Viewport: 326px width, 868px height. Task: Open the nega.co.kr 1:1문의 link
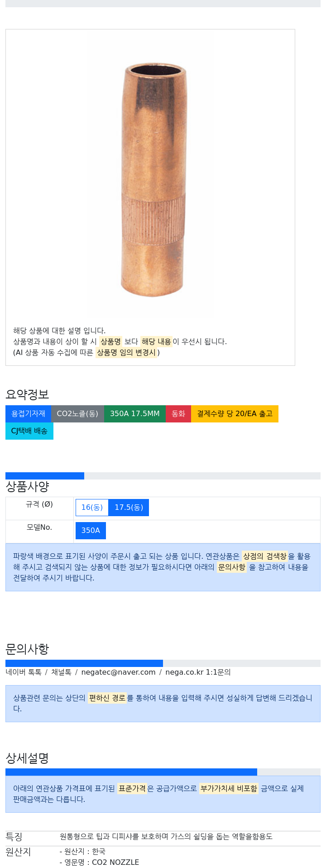(198, 672)
